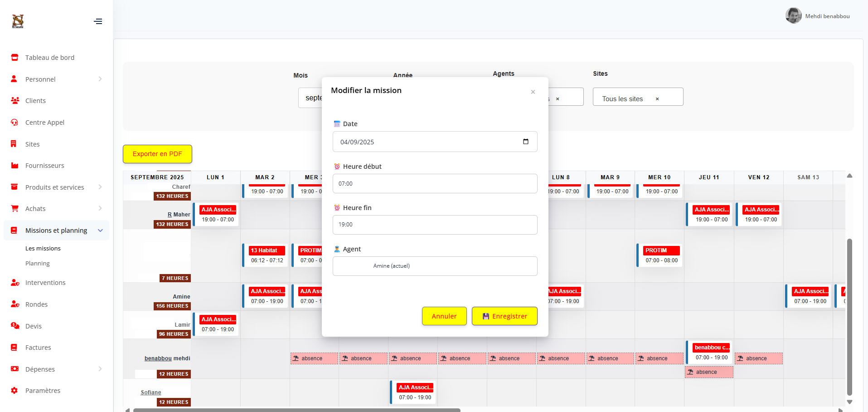Expand the Produits et services submenu

[100, 187]
